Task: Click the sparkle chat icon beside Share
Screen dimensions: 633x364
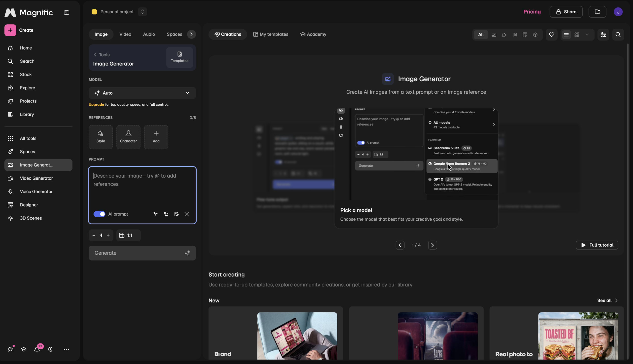Action: [597, 12]
